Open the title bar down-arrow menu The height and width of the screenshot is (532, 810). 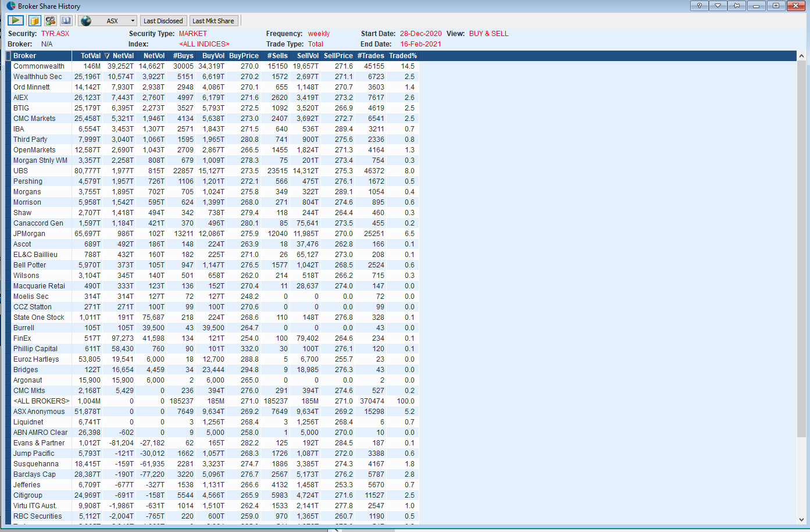pyautogui.click(x=718, y=6)
